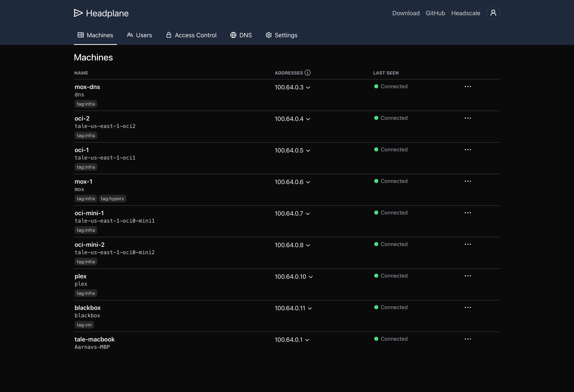Screen dimensions: 574x392
Task: Click the user profile avatar icon
Action: click(493, 13)
